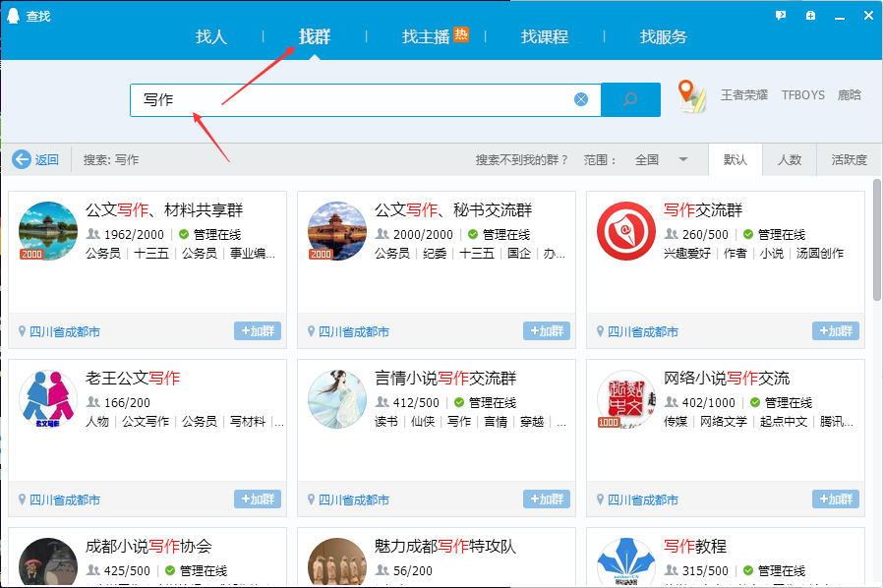Open group title 魅力成都写作特攻队
Viewport: 883px width, 588px height.
click(x=445, y=547)
